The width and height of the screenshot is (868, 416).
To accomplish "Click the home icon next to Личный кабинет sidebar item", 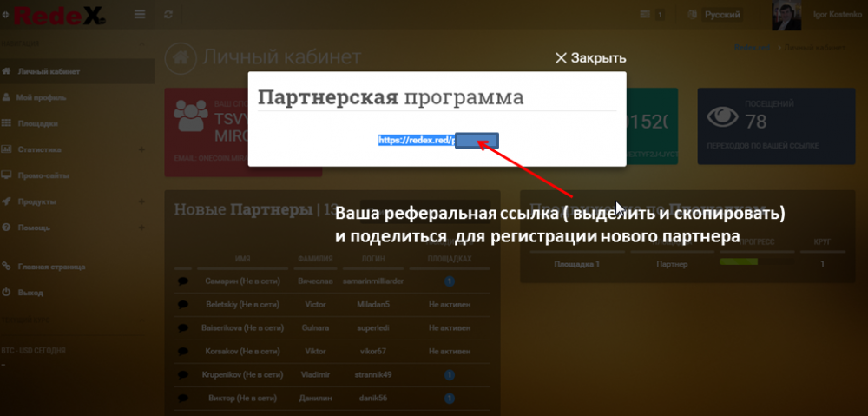I will 6,71.
